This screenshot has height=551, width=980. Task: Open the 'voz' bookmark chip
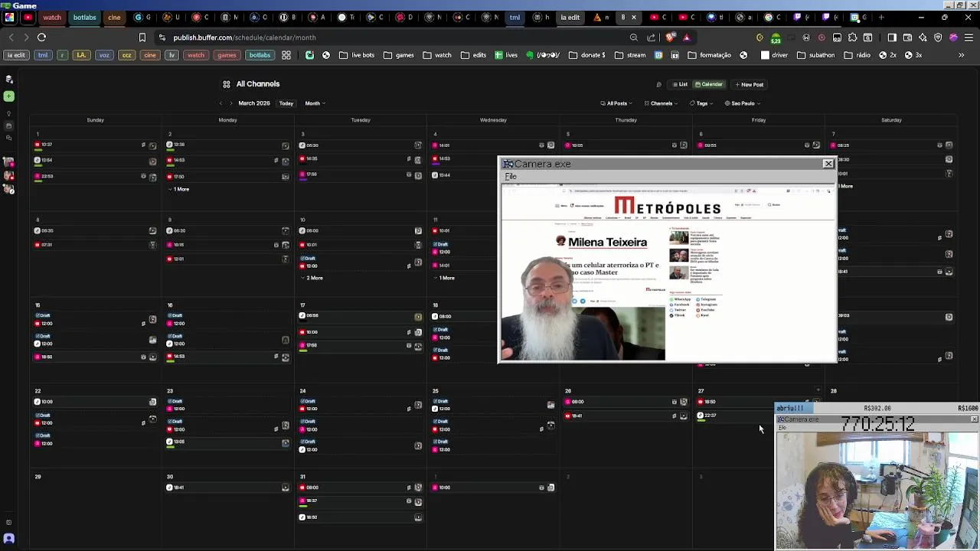(x=104, y=55)
